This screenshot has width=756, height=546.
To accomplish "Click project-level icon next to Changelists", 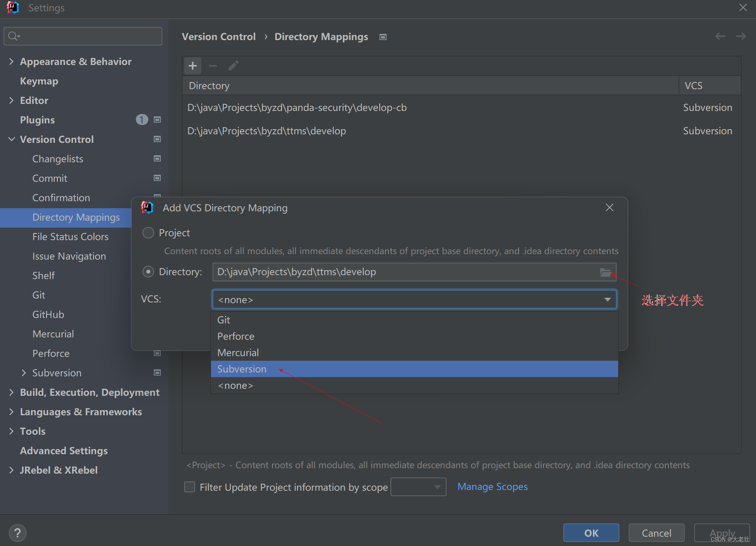I will coord(157,159).
